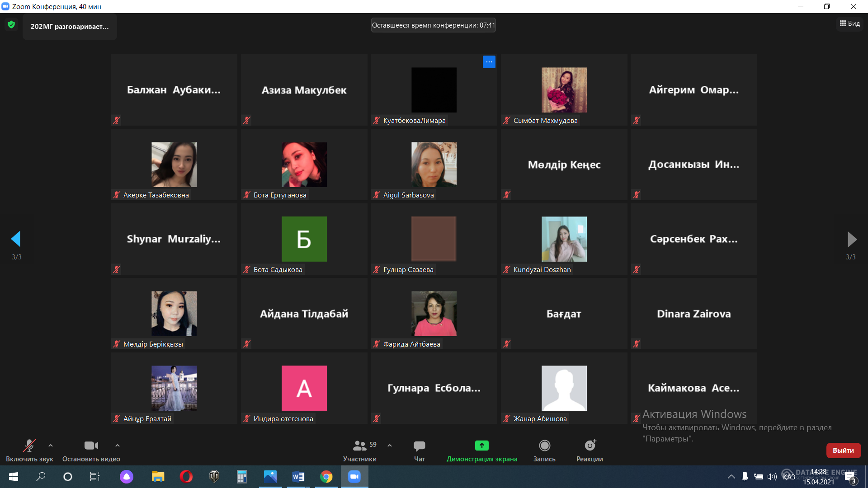The height and width of the screenshot is (488, 868).
Task: Expand the participants options arrow
Action: (x=390, y=446)
